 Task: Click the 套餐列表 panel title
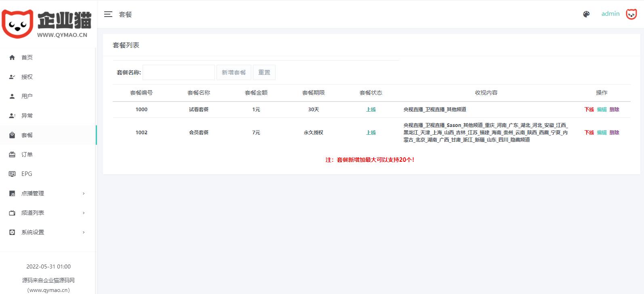pyautogui.click(x=126, y=45)
